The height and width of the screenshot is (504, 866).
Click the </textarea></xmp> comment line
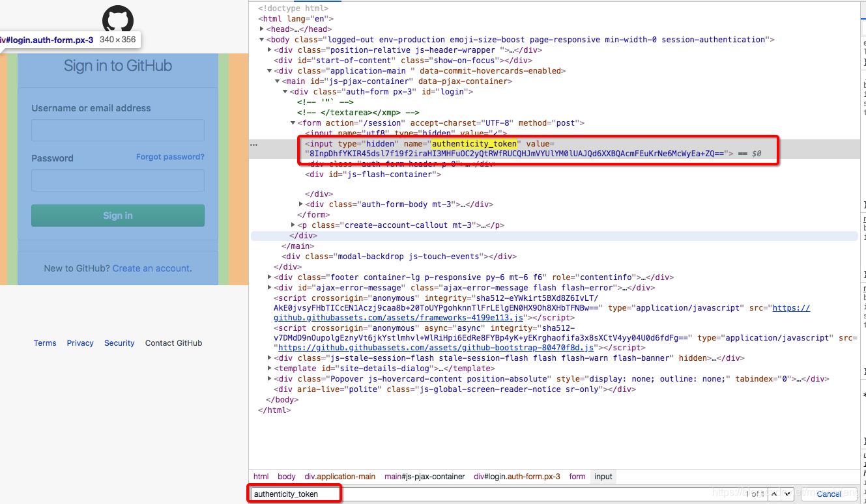tap(358, 113)
